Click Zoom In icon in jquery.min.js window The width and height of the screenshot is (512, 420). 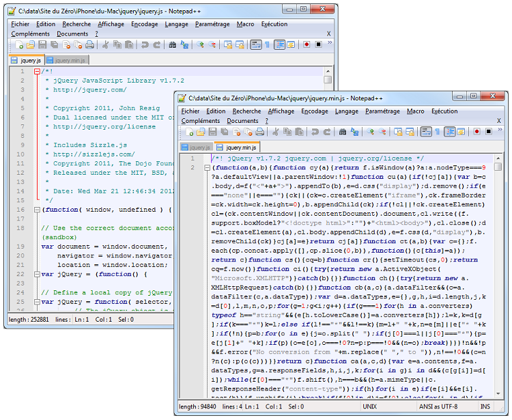pos(370,132)
